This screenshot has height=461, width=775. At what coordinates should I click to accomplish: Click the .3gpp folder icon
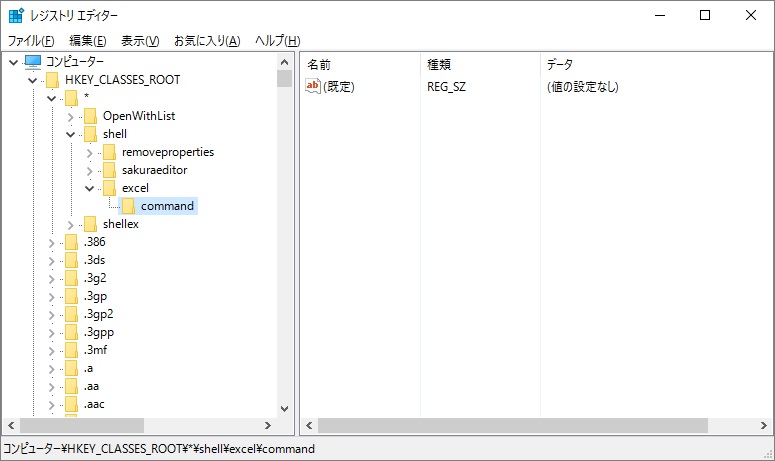tap(72, 333)
